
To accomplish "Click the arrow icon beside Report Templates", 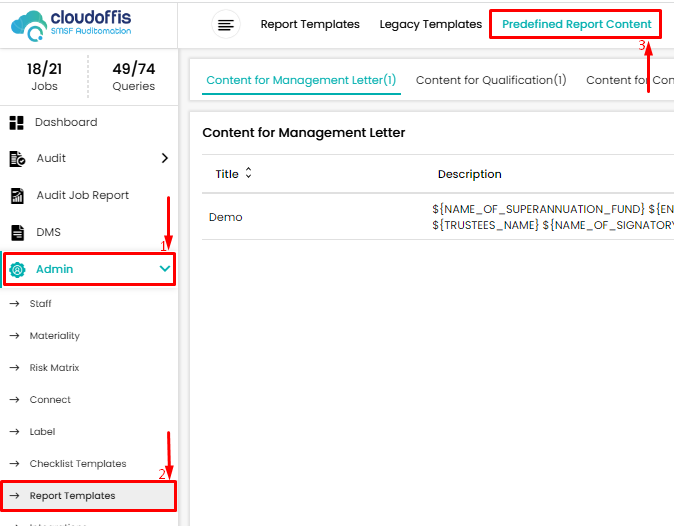I will [x=15, y=495].
